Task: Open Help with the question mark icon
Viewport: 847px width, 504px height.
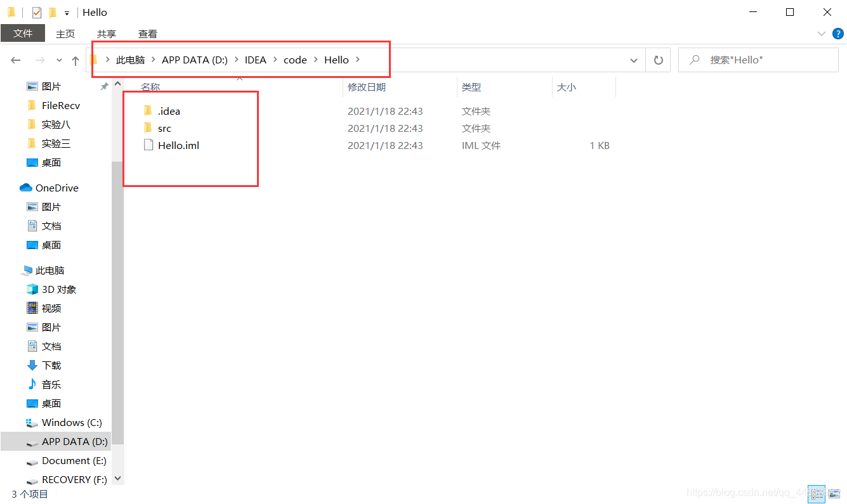Action: coord(837,34)
